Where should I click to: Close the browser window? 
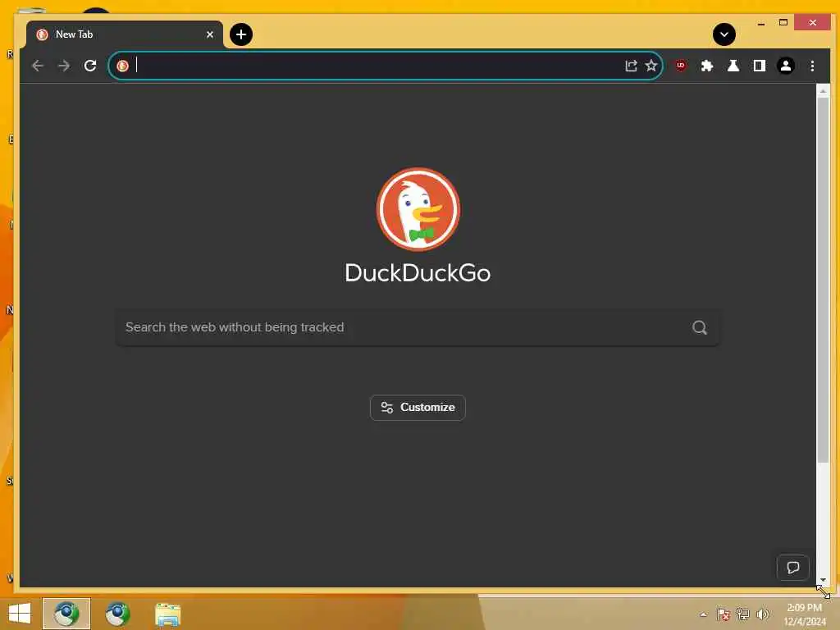point(812,22)
